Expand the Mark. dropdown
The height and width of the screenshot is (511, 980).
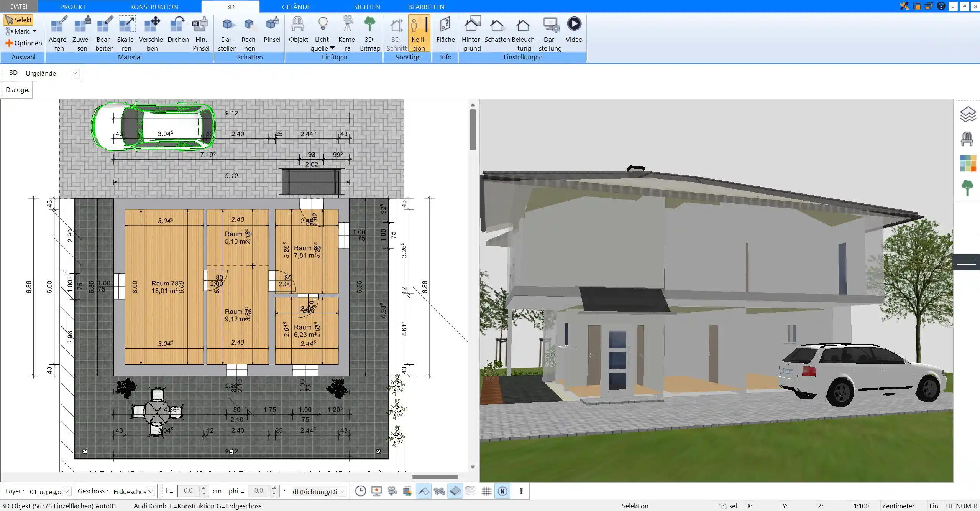pos(34,31)
